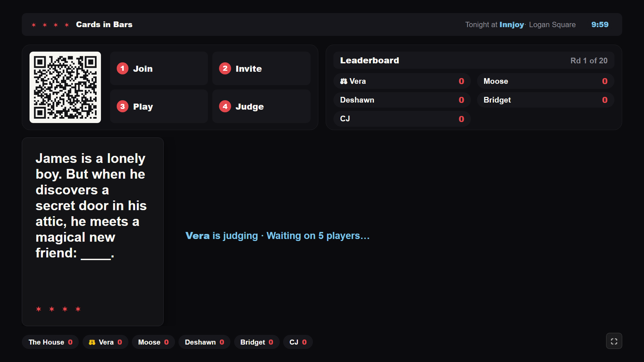
Task: Click the red step 2 Invite badge
Action: point(225,68)
